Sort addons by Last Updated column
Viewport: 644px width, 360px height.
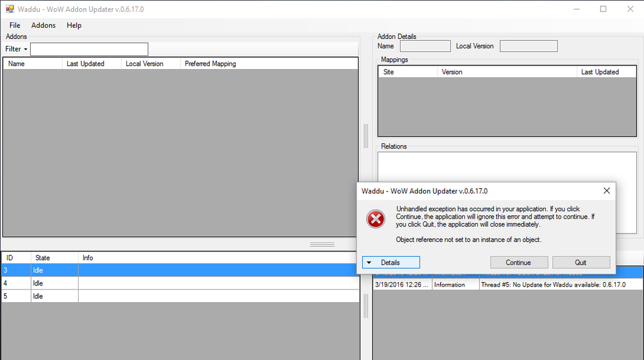point(92,63)
